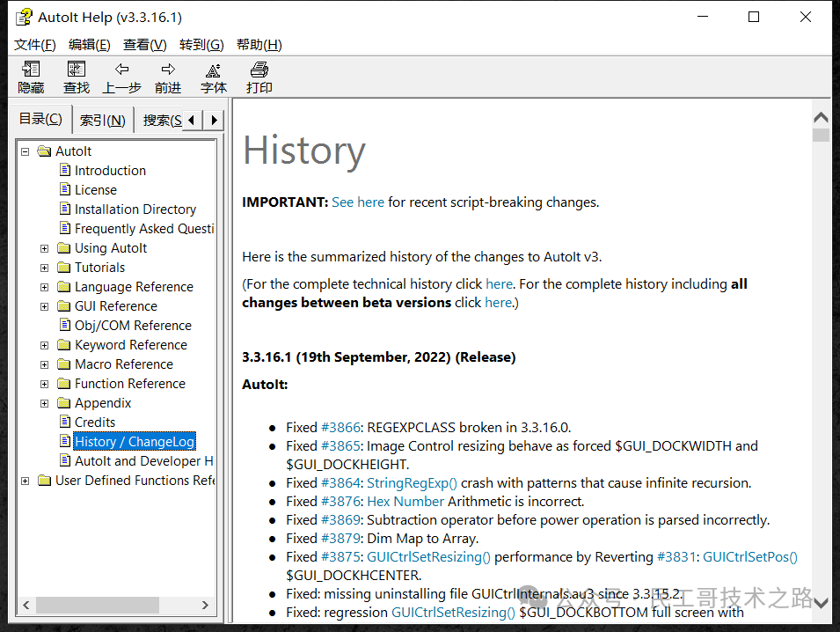Click the License page icon
Screen dimensions: 840x632
tap(65, 189)
